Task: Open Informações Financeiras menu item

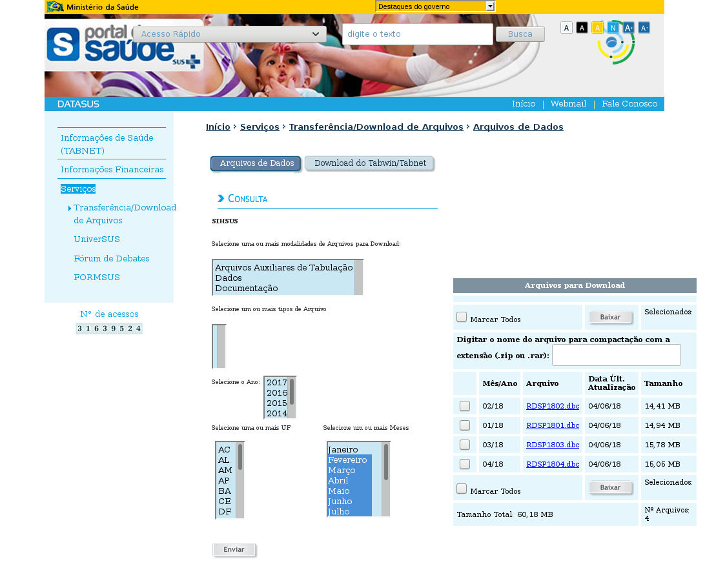Action: 112,170
